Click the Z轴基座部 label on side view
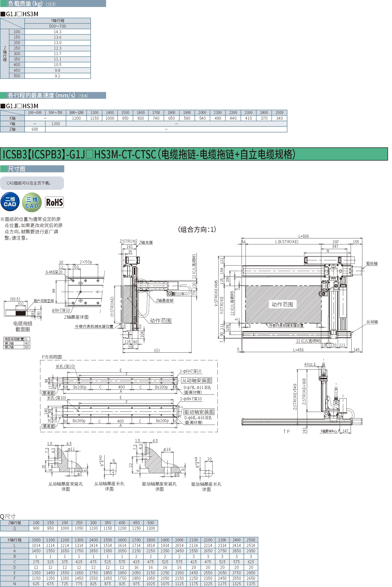This screenshot has width=392, height=587. 165,300
